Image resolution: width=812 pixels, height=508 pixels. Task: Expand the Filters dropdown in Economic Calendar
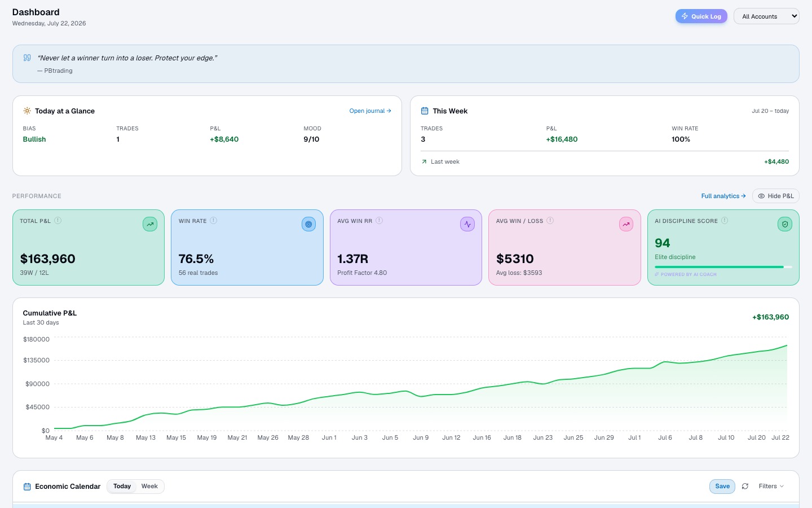click(x=771, y=487)
